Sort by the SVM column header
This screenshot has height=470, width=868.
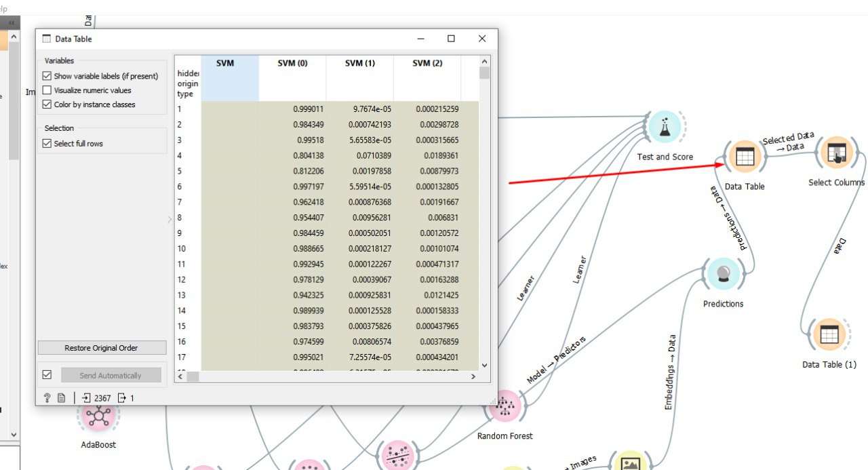pyautogui.click(x=230, y=78)
